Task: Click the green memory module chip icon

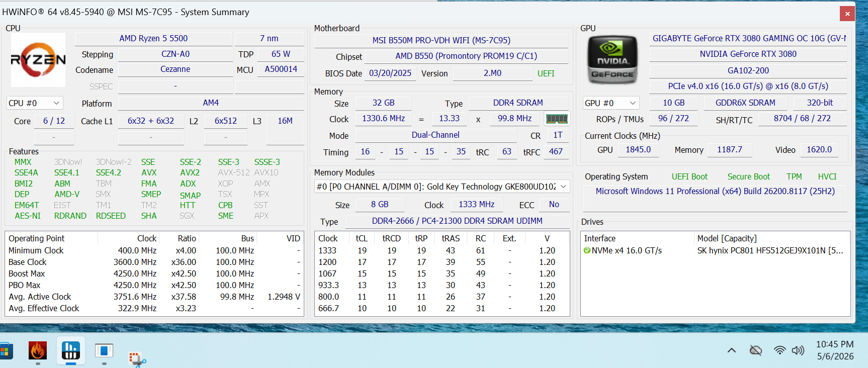Action: point(557,119)
